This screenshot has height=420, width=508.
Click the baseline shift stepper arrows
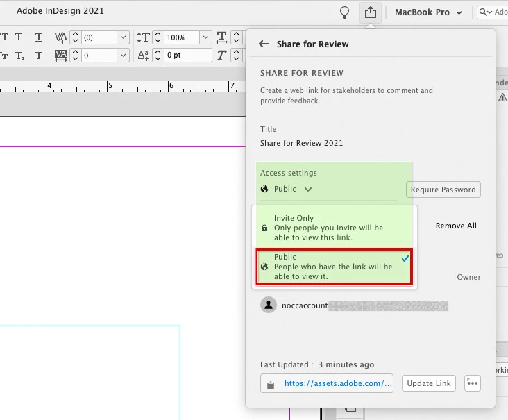[x=158, y=56]
